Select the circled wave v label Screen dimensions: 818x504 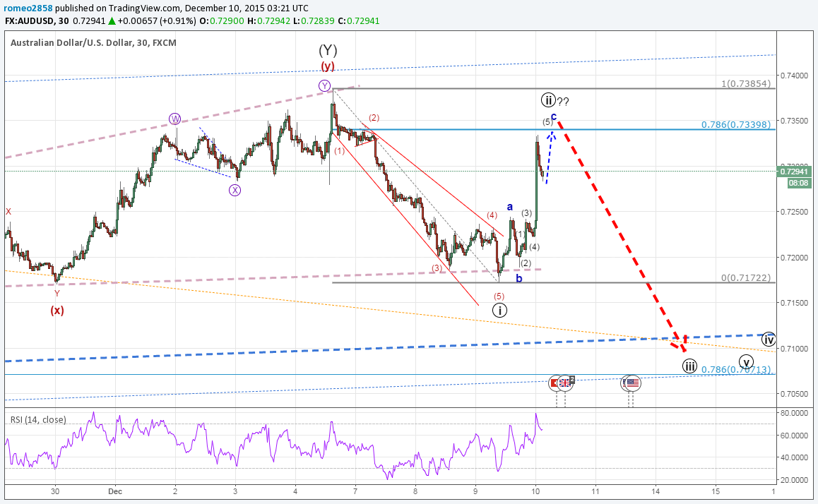pyautogui.click(x=747, y=361)
